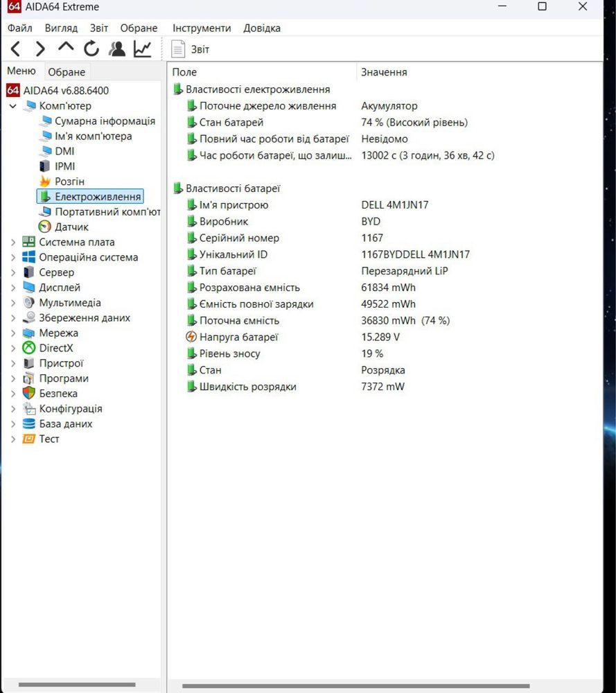Screen dimensions: 616x693
Task: Click the Конфігурація settings icon
Action: [x=28, y=408]
